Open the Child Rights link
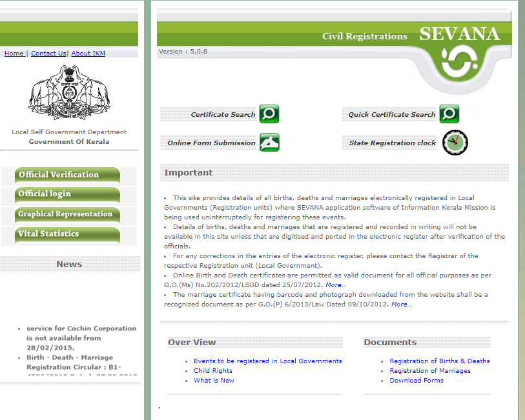 213,371
